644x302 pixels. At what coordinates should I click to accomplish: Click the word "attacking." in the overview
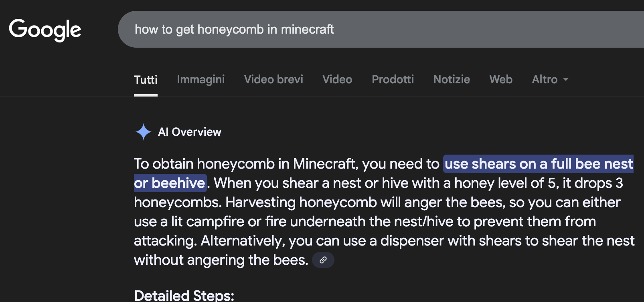165,241
